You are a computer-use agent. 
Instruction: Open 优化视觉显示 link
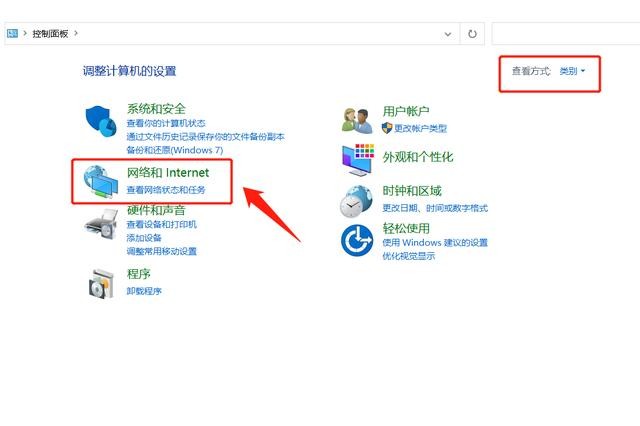pyautogui.click(x=409, y=256)
